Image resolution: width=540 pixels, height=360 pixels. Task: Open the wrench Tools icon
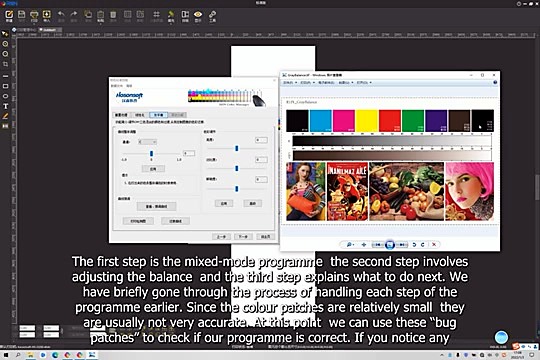[x=212, y=15]
